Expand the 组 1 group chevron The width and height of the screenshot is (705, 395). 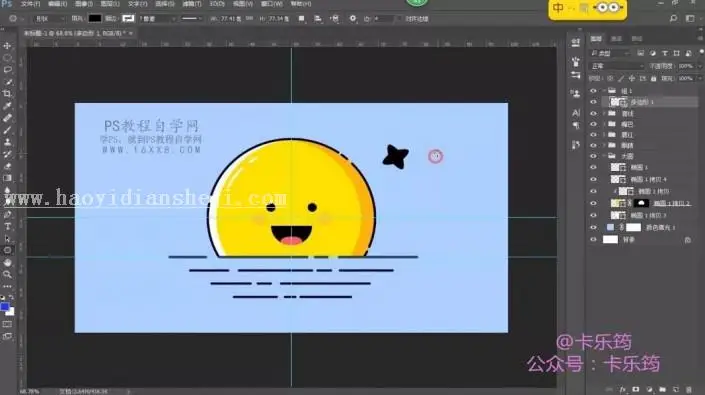[x=604, y=91]
